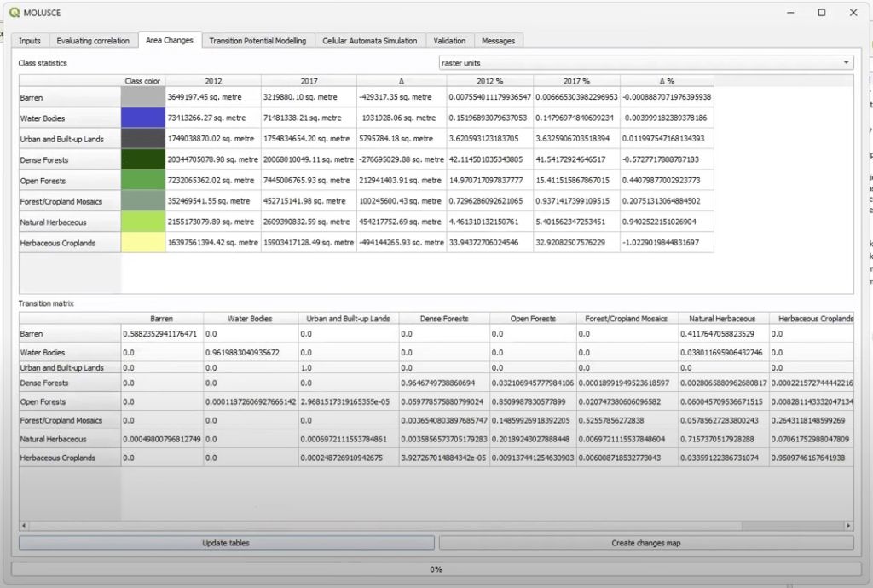The width and height of the screenshot is (873, 588).
Task: Click the Δ column header
Action: (x=402, y=81)
